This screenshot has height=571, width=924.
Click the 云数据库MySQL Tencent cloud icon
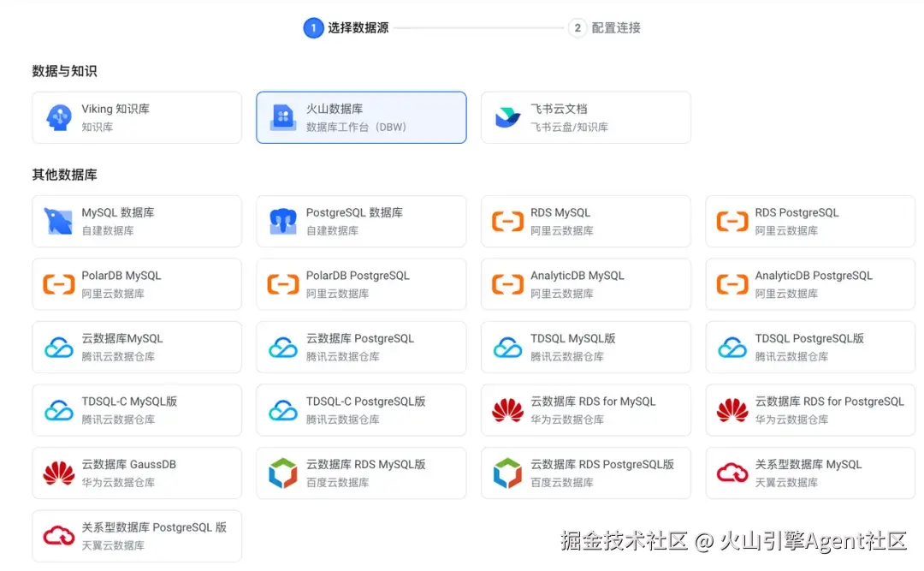click(x=59, y=348)
